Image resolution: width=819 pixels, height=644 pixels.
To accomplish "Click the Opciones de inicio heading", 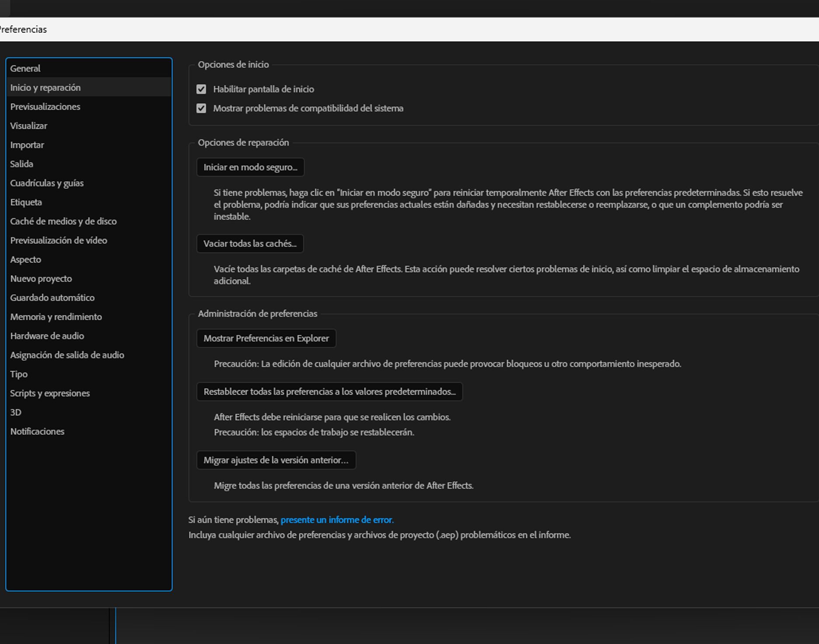I will pos(233,65).
